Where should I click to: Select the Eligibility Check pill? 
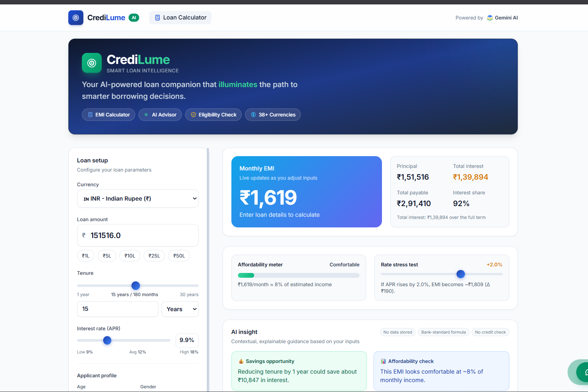tap(213, 115)
